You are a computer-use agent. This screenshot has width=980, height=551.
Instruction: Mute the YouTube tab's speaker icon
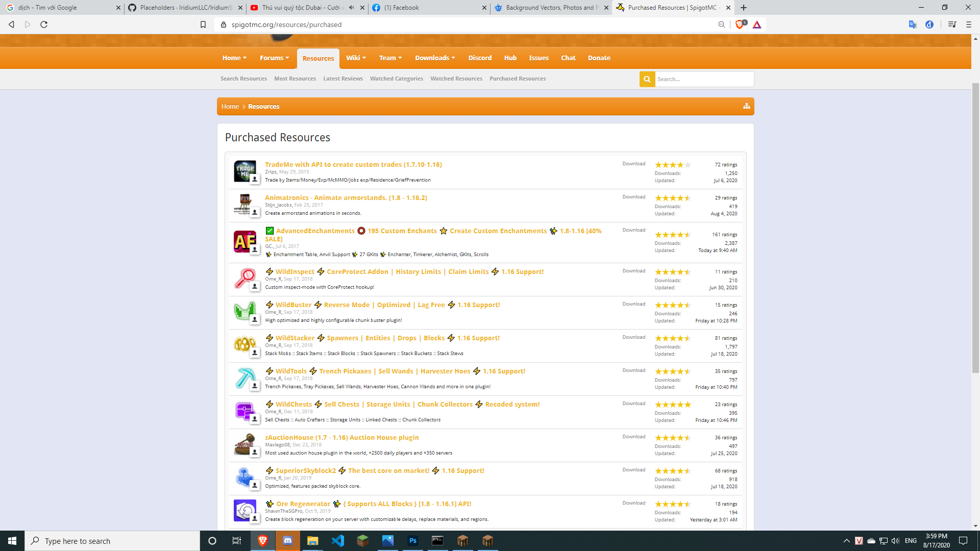[x=351, y=8]
